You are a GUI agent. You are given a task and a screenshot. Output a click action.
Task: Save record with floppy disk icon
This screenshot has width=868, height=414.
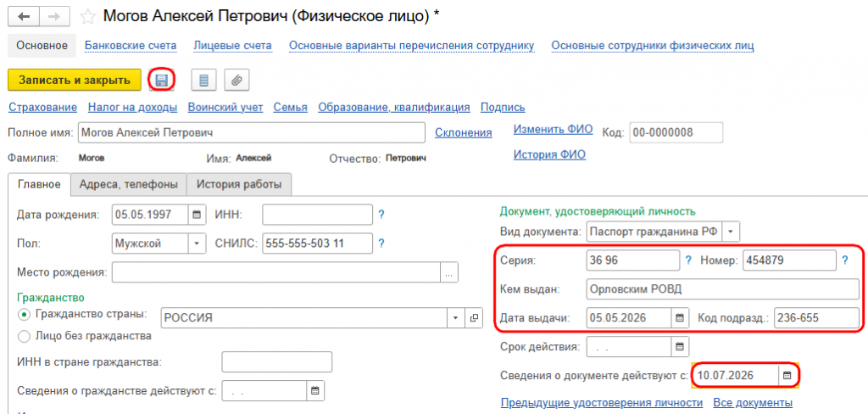click(162, 81)
